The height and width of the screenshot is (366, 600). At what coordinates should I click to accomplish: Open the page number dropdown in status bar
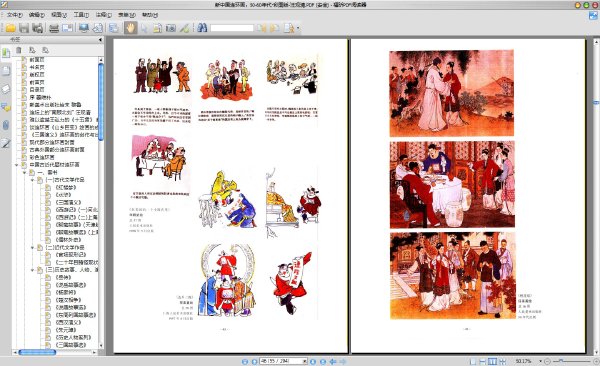305,361
